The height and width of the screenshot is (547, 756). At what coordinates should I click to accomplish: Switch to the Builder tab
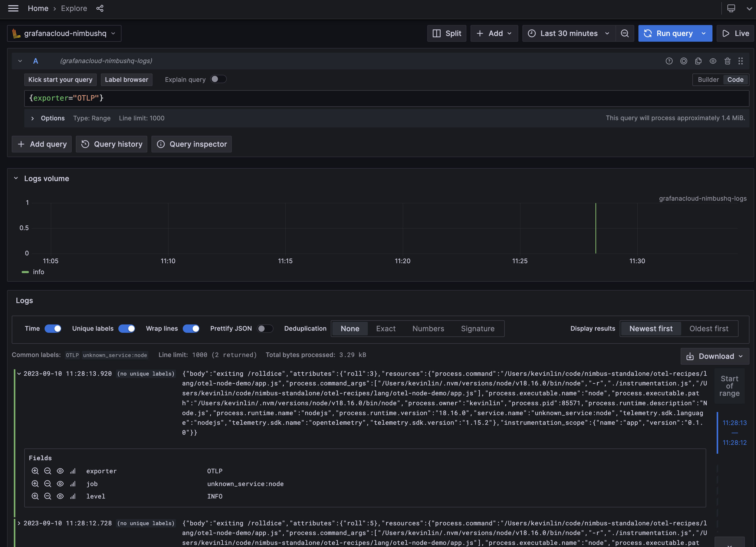(x=708, y=79)
